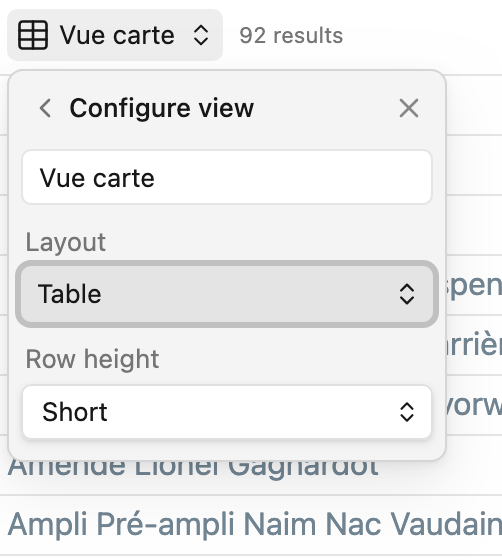
Task: Open the Row height dropdown showing Short
Action: click(x=227, y=411)
